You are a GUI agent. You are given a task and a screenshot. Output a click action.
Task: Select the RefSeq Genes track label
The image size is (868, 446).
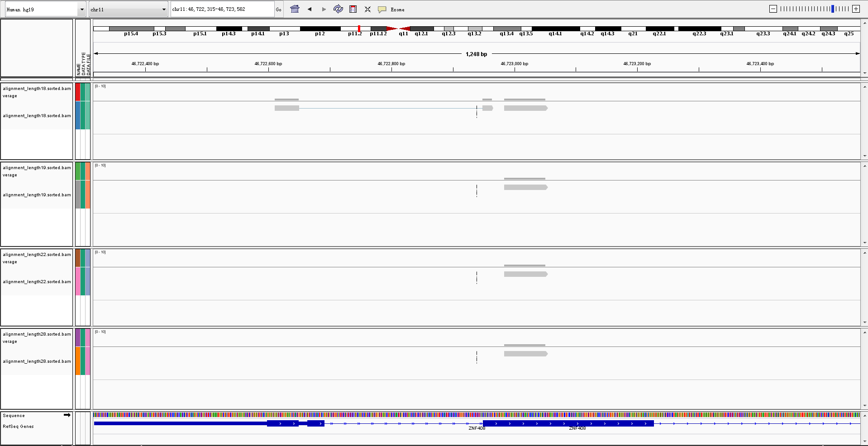18,427
